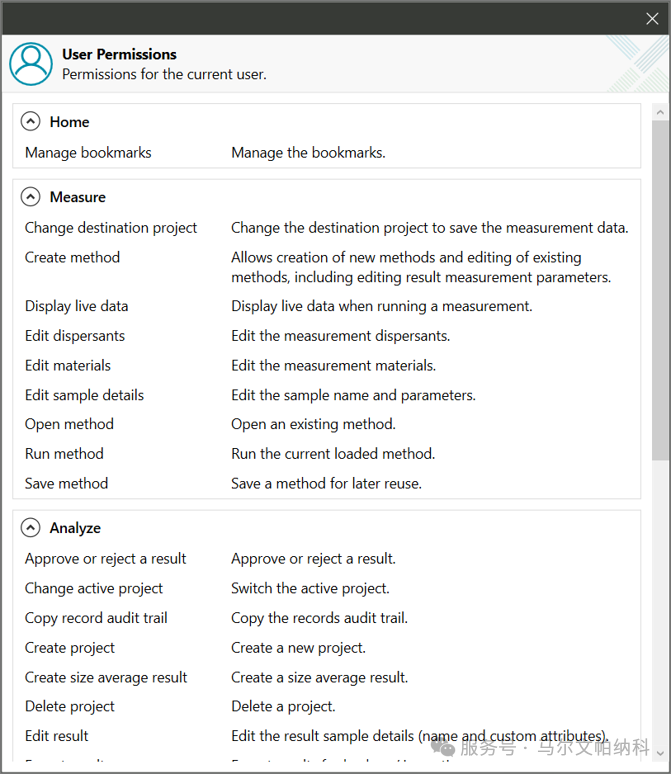Click the scrollbar up arrow
The height and width of the screenshot is (774, 671).
click(660, 111)
